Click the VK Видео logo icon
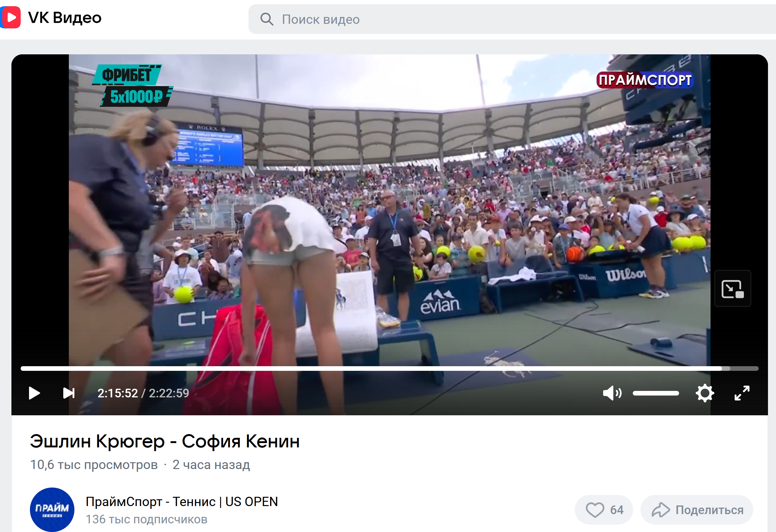Viewport: 776px width, 532px height. point(10,17)
